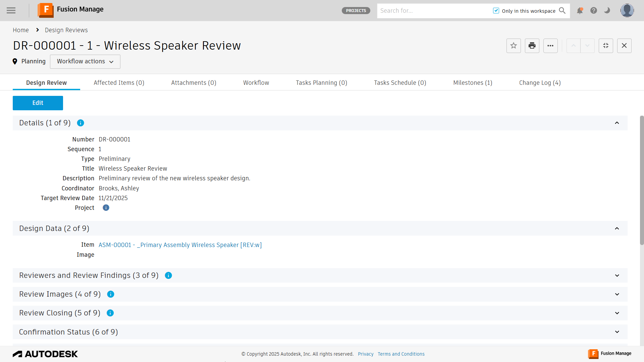
Task: Run the search with the magnifier icon
Action: pos(562,10)
